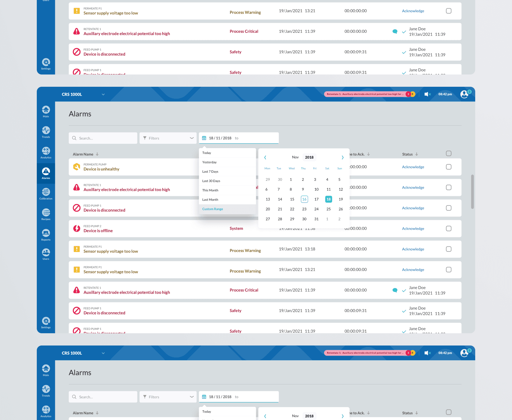Open Reports in the sidebar
This screenshot has width=512, height=420.
coord(46,235)
